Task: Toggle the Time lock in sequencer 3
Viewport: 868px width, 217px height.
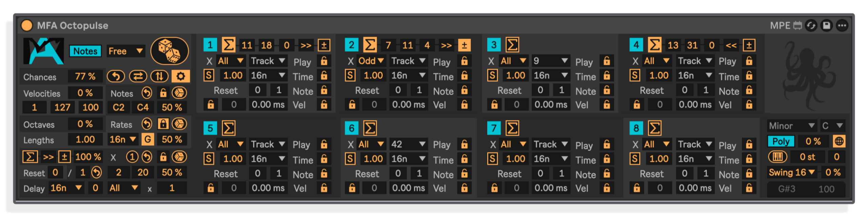Action: [x=607, y=75]
